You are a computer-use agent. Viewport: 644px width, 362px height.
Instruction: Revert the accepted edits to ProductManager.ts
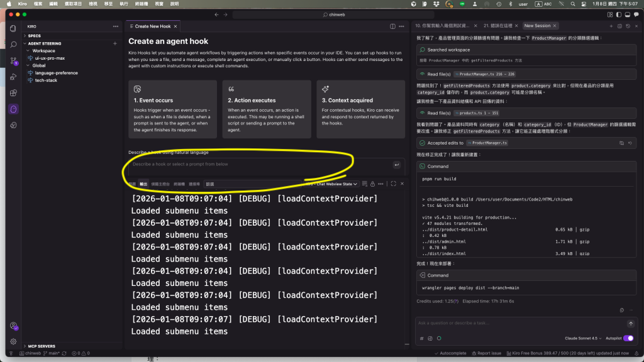[630, 143]
